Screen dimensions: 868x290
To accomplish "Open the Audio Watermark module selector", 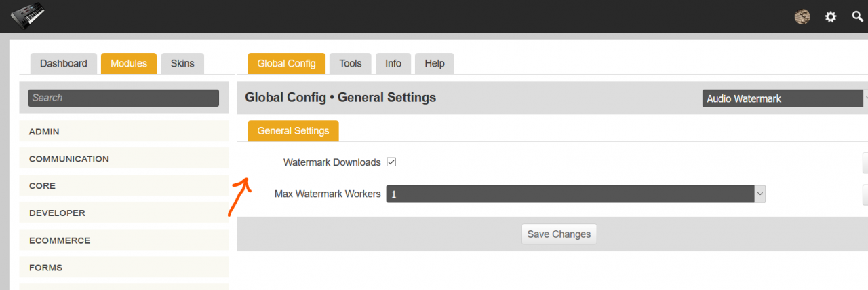I will point(785,98).
